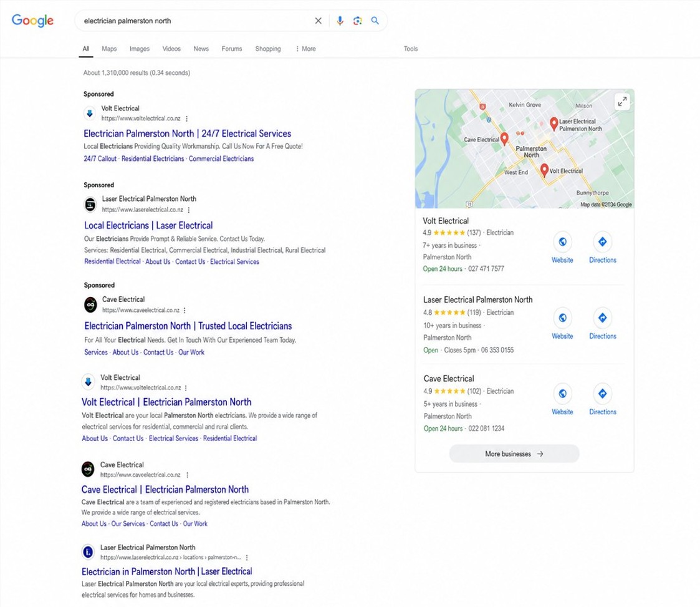Open 'Cave Electrical | Electrician Palmerston North' result
The image size is (700, 607).
click(x=165, y=490)
